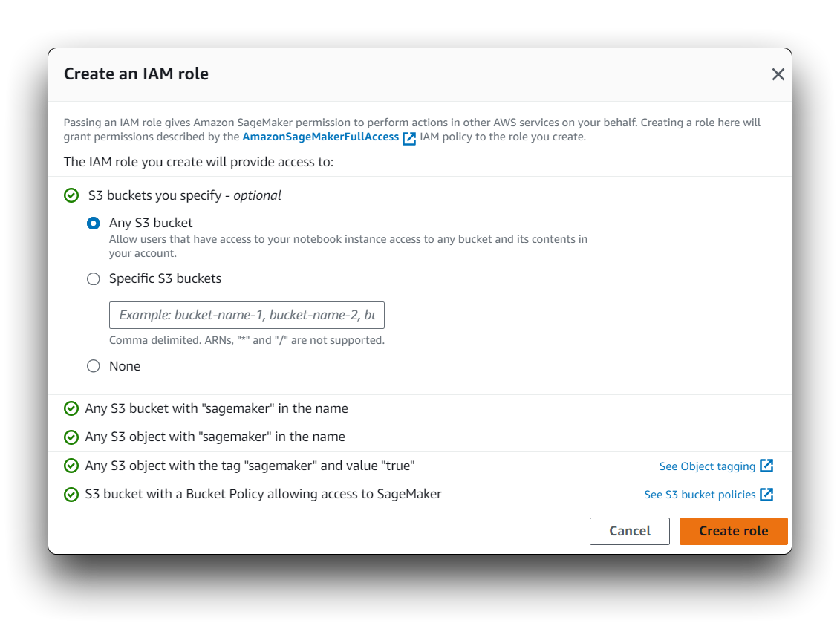The height and width of the screenshot is (626, 840).
Task: Click the checkmark icon beside Bucket Policy row
Action: click(x=71, y=495)
